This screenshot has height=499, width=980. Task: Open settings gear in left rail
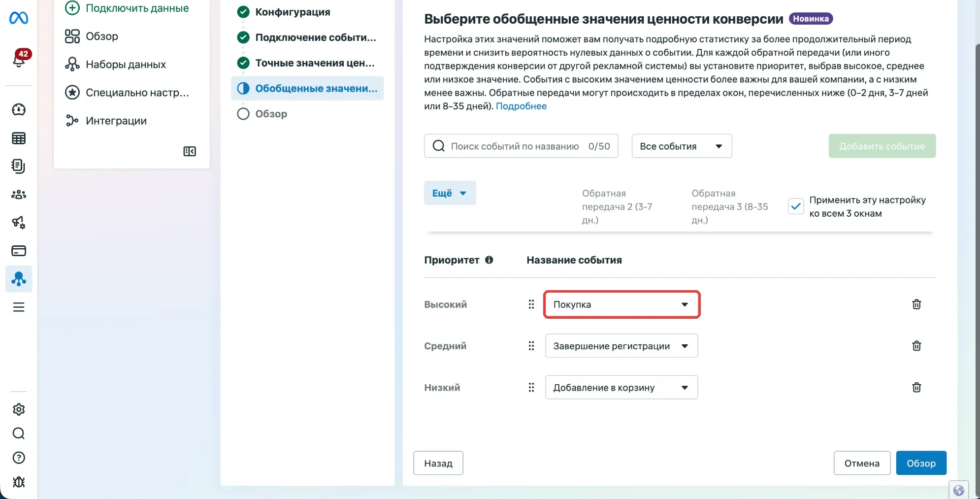19,409
